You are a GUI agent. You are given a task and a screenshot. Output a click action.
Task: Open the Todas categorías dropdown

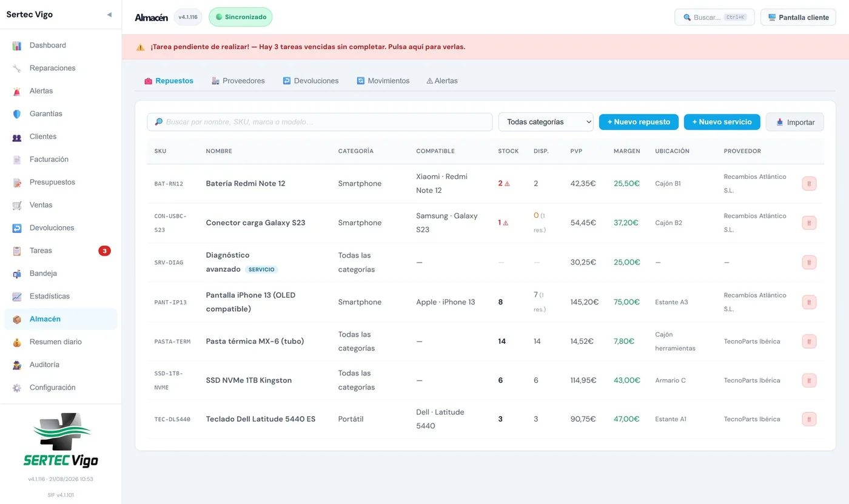[x=546, y=122]
